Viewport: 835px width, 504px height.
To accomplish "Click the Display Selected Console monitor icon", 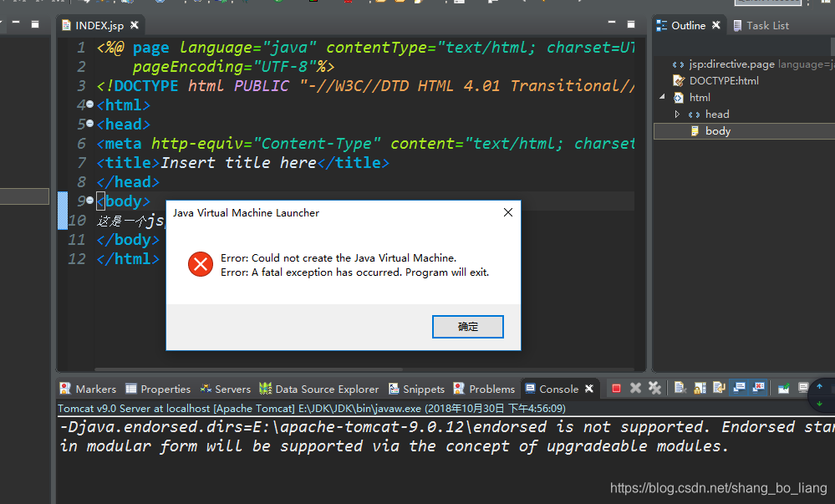I will pos(803,387).
